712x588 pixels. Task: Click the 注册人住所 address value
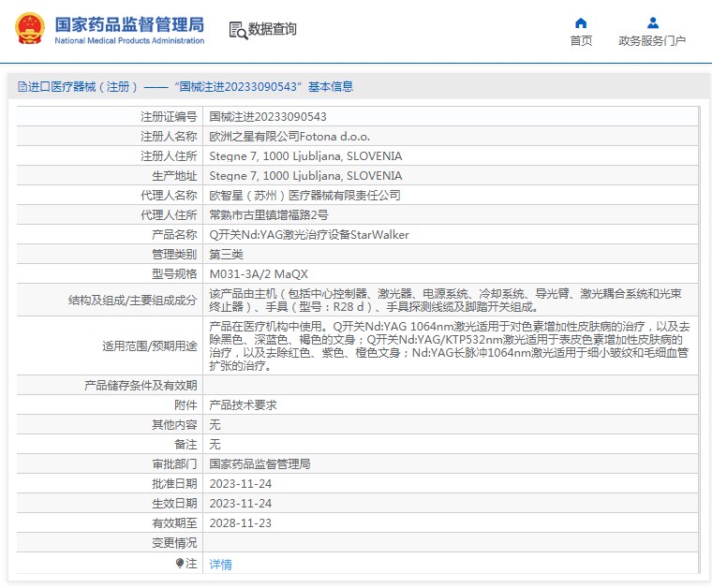305,156
